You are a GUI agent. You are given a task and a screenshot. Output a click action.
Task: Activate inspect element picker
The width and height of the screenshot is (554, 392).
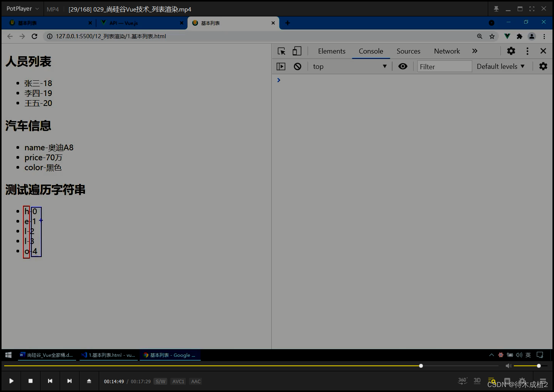pos(282,51)
